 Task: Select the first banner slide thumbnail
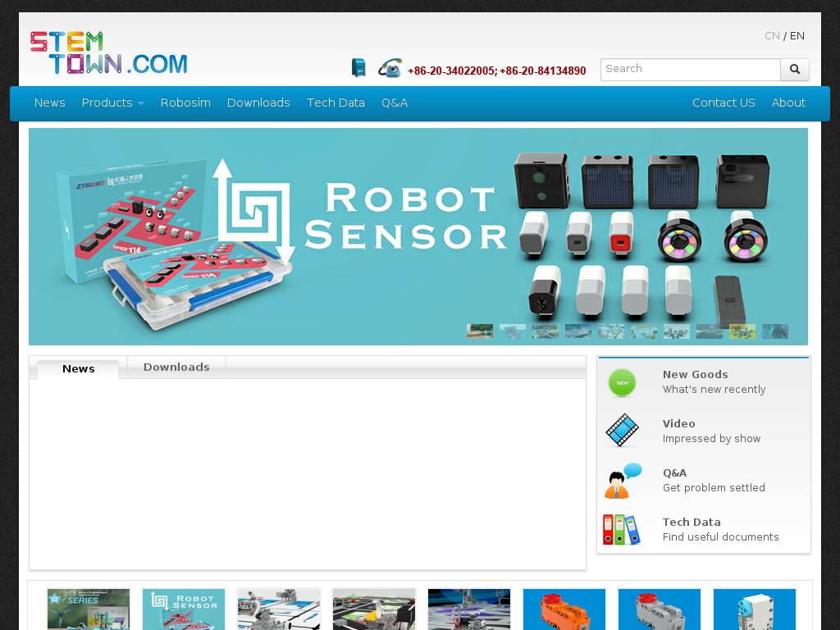click(x=480, y=331)
